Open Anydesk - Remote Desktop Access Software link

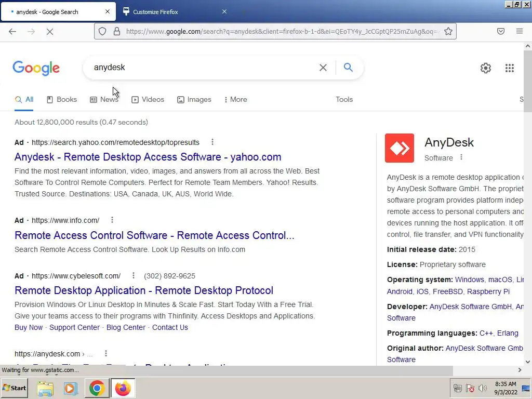148,157
